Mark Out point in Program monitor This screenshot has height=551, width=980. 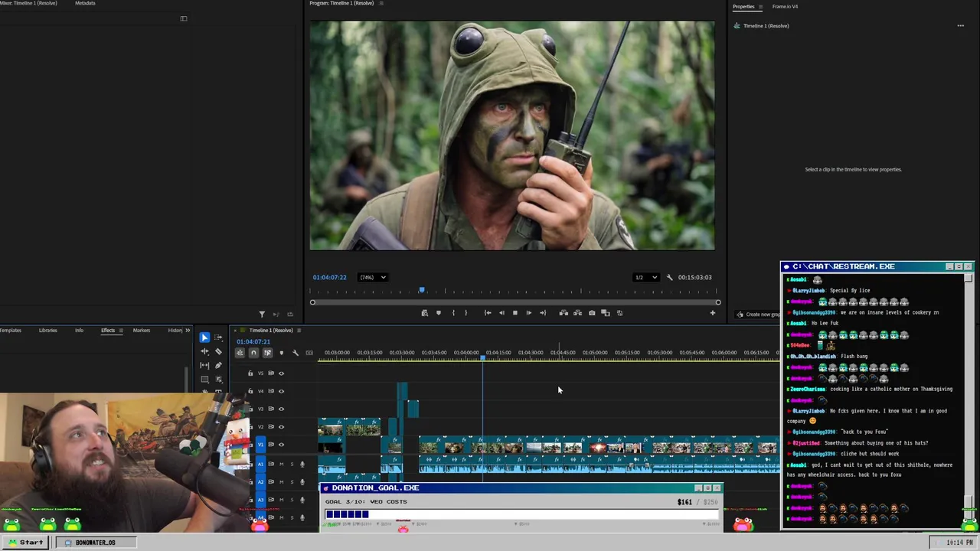[x=466, y=313]
